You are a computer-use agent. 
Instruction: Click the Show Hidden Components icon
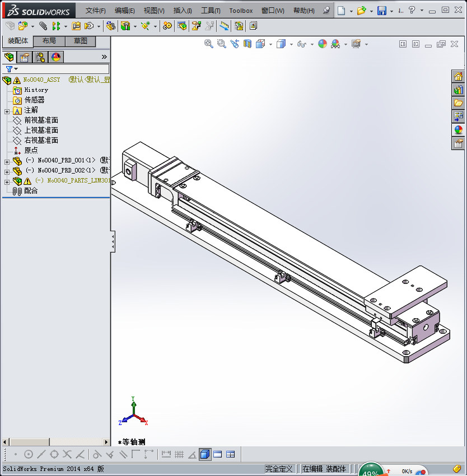click(x=110, y=26)
